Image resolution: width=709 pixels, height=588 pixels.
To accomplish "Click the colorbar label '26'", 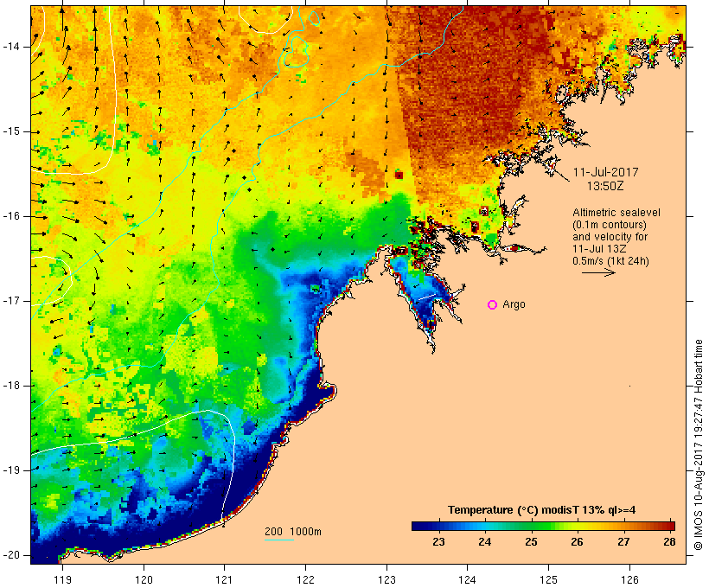I will (578, 541).
